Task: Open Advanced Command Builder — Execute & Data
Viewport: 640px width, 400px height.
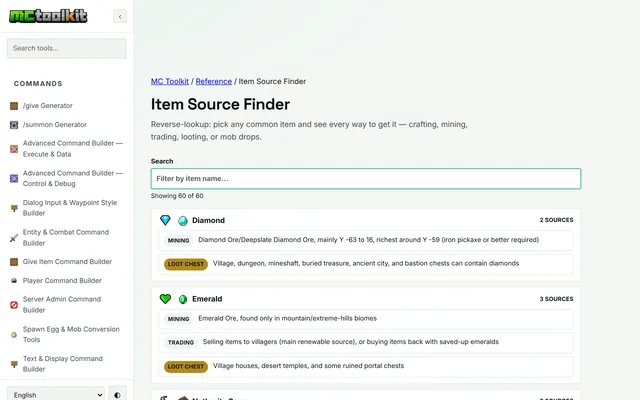Action: point(73,149)
